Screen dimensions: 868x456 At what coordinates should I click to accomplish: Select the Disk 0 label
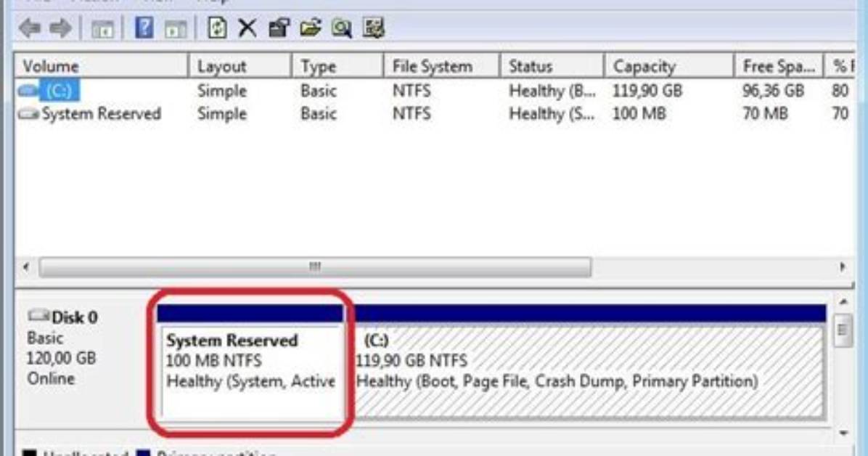click(74, 317)
